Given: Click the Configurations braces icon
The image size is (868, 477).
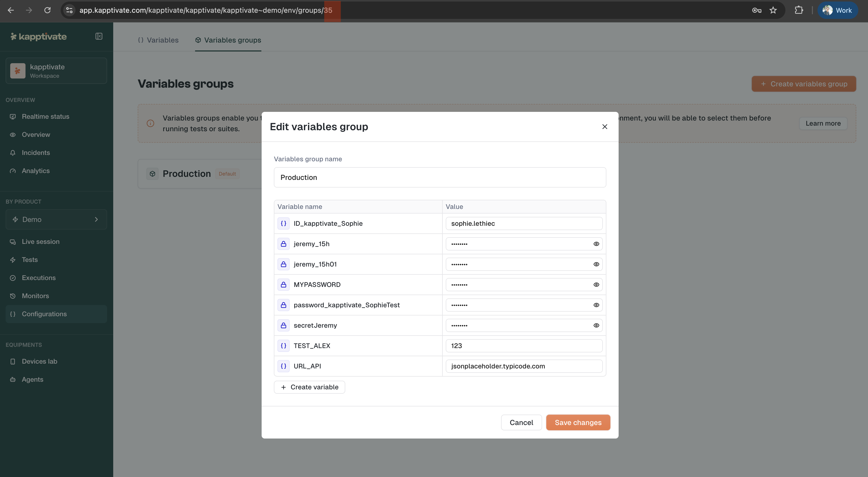Looking at the screenshot, I should [13, 314].
